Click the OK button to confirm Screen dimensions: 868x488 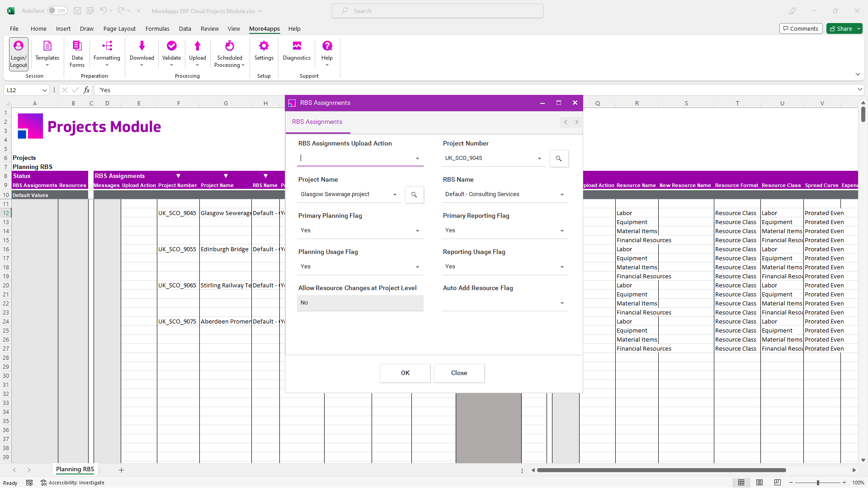pyautogui.click(x=406, y=373)
